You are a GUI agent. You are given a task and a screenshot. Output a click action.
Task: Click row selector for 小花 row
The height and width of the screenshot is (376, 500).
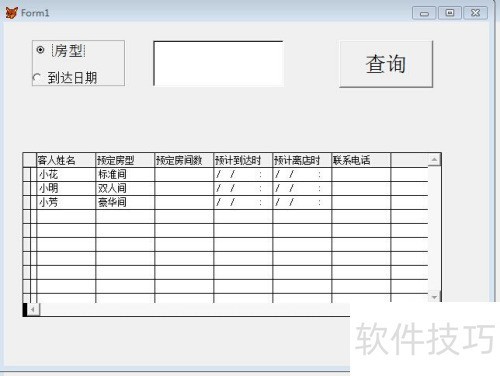27,174
